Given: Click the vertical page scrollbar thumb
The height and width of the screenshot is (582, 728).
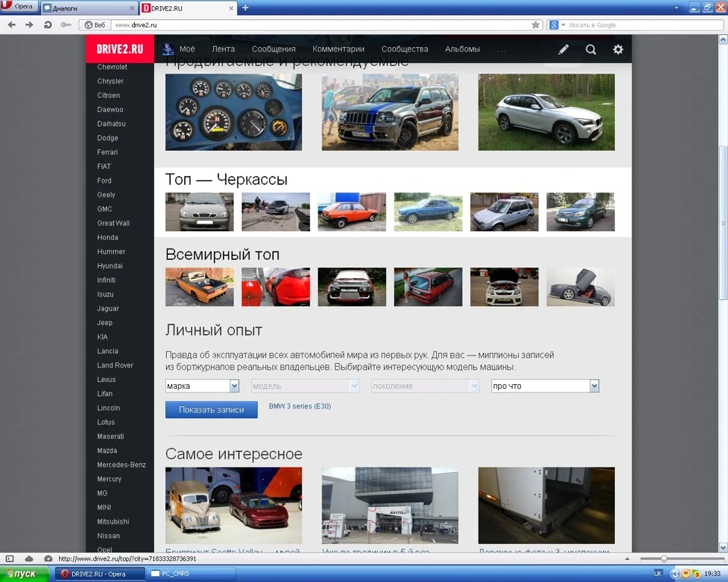Looking at the screenshot, I should [x=723, y=223].
